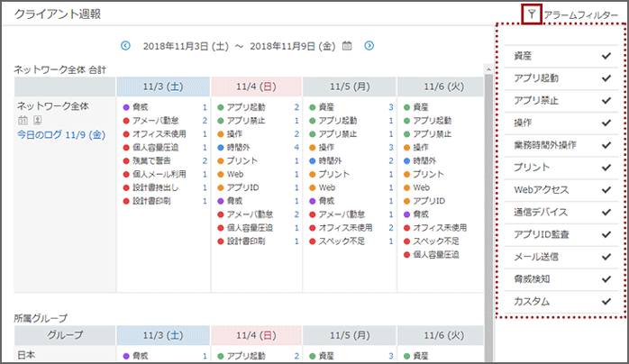Image resolution: width=629 pixels, height=364 pixels.
Task: Click 資産 entry on 11/6 network row
Action: [x=421, y=107]
